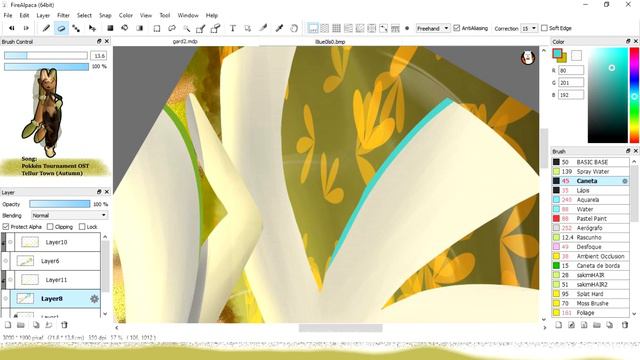The width and height of the screenshot is (640, 360).
Task: Open the Freehand mode dropdown
Action: 433,28
